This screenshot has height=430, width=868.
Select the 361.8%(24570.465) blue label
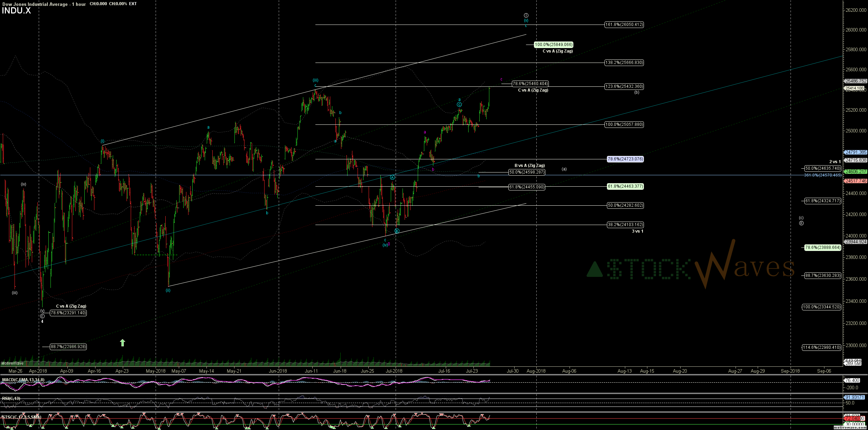coord(823,175)
